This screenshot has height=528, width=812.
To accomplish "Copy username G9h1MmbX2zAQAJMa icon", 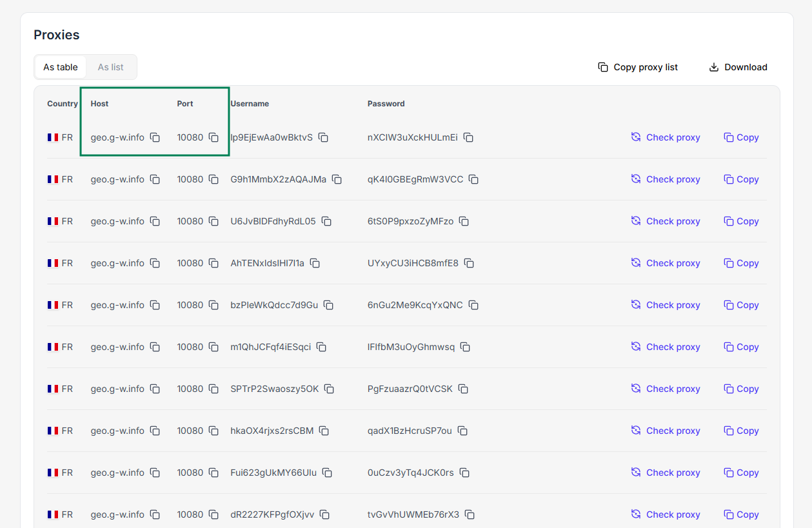I will coord(337,179).
